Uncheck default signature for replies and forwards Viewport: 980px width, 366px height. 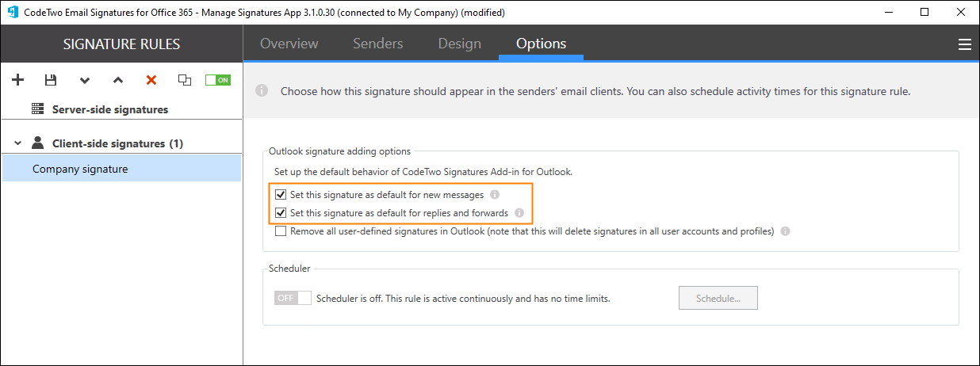280,213
